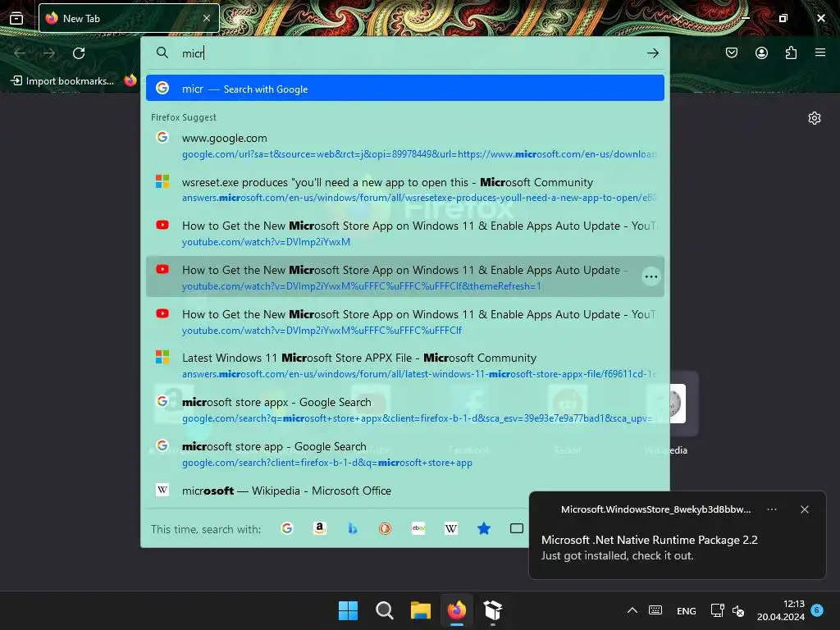
Task: Open touch keyboard tray icon
Action: click(x=655, y=610)
